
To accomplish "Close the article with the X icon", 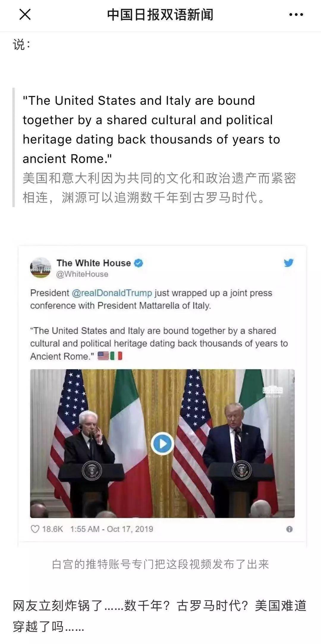I will click(25, 14).
